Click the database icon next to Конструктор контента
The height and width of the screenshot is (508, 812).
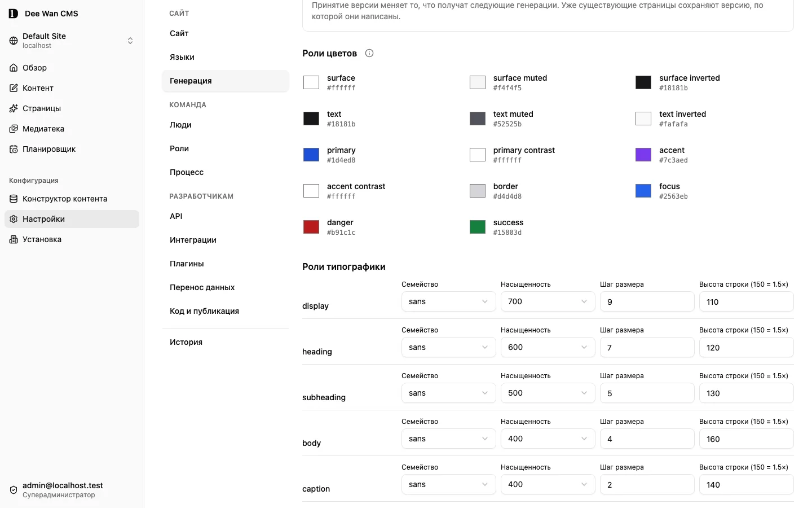(x=14, y=199)
